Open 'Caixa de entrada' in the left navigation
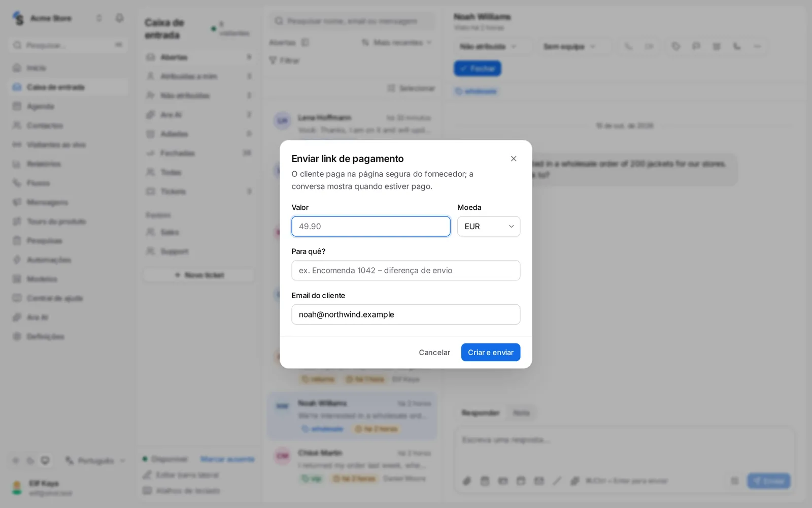812x508 pixels. point(68,87)
